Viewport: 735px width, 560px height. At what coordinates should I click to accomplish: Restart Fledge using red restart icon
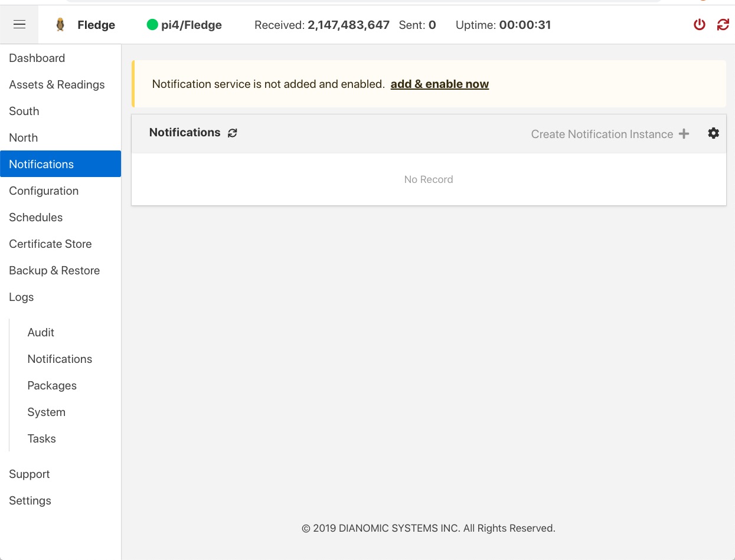[722, 25]
